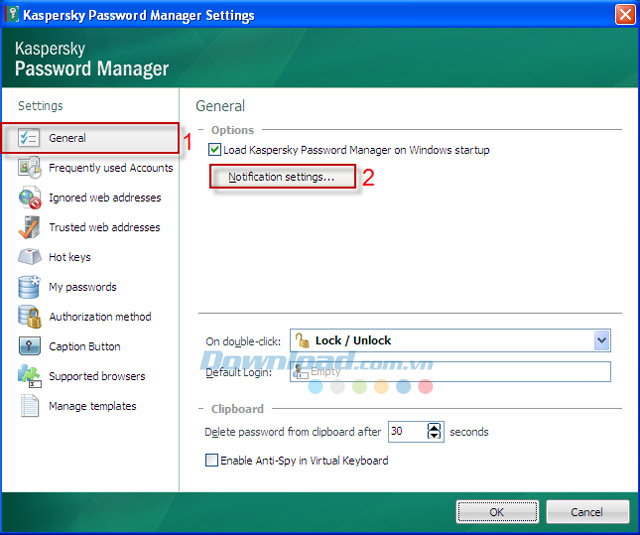Screen dimensions: 640x535
Task: Uncheck Load Kaspersky Password Manager on startup
Action: coord(214,150)
